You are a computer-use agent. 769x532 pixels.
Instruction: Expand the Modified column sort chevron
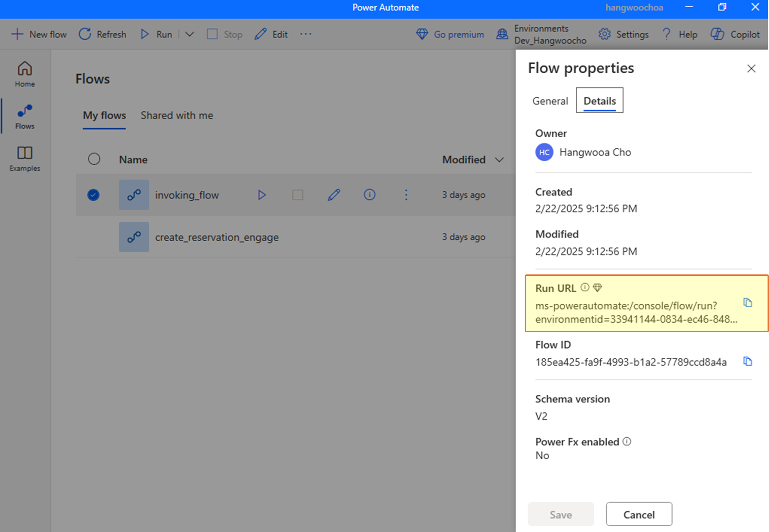click(x=500, y=160)
